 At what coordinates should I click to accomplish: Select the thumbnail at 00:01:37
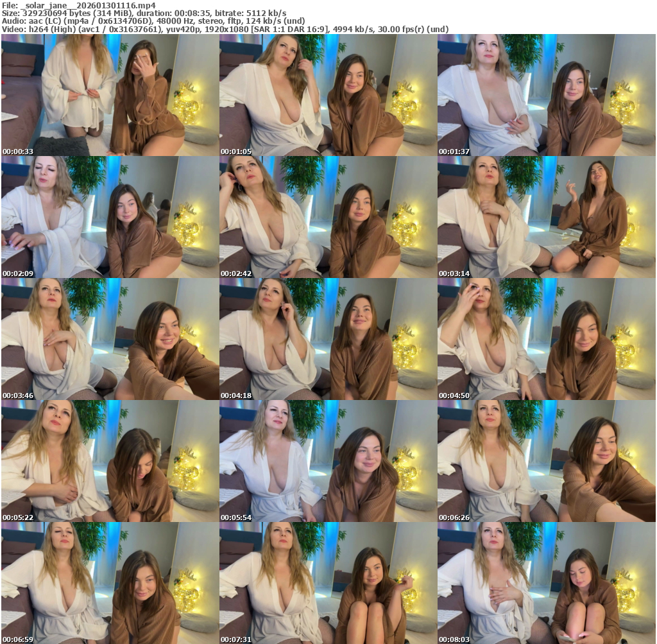[547, 95]
